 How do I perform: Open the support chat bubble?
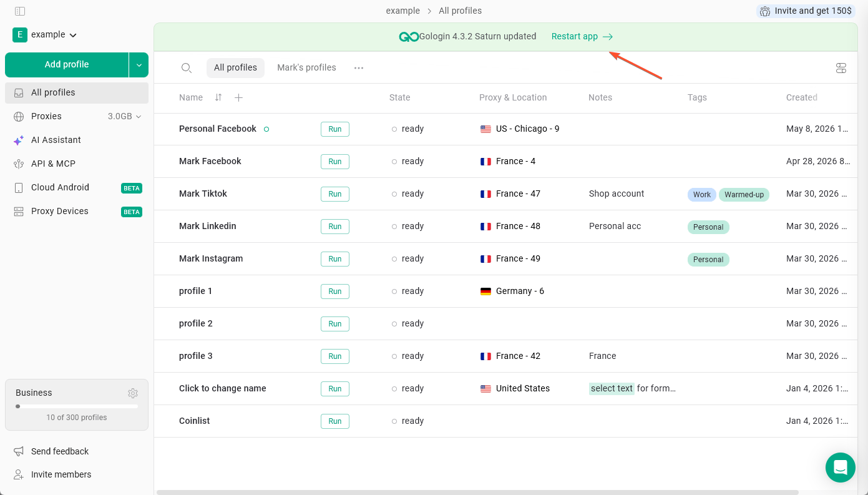tap(841, 468)
